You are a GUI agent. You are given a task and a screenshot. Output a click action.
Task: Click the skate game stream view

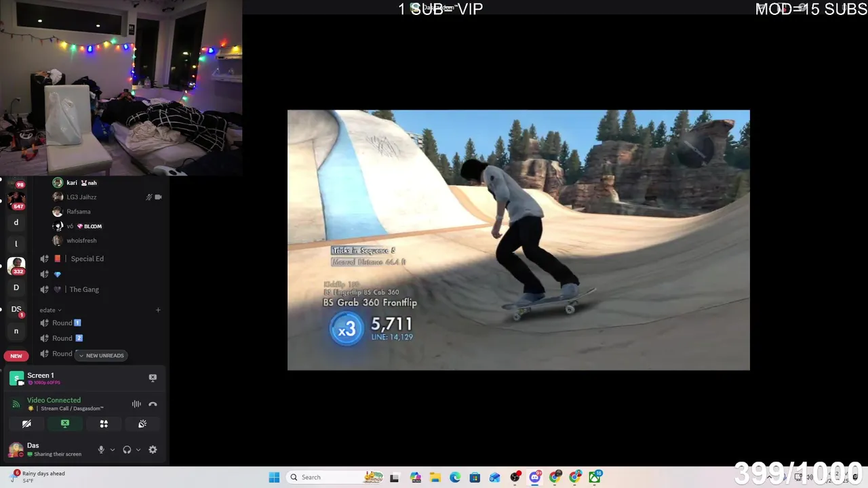pos(519,240)
